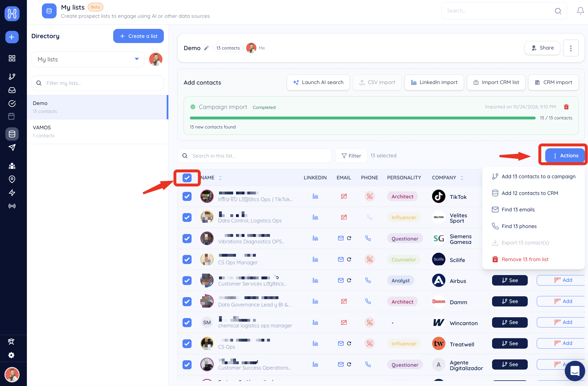This screenshot has height=386, width=588.
Task: Open settings gear in sidebar
Action: (x=11, y=355)
